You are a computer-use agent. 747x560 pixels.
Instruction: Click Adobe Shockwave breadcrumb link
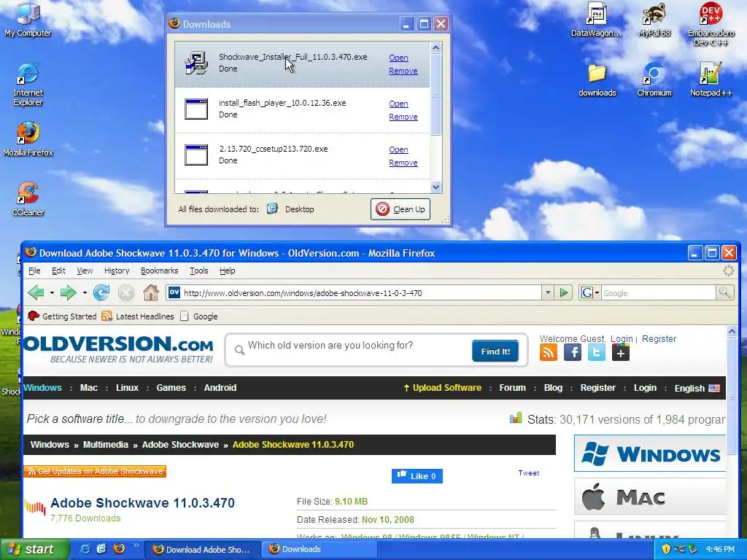[180, 444]
